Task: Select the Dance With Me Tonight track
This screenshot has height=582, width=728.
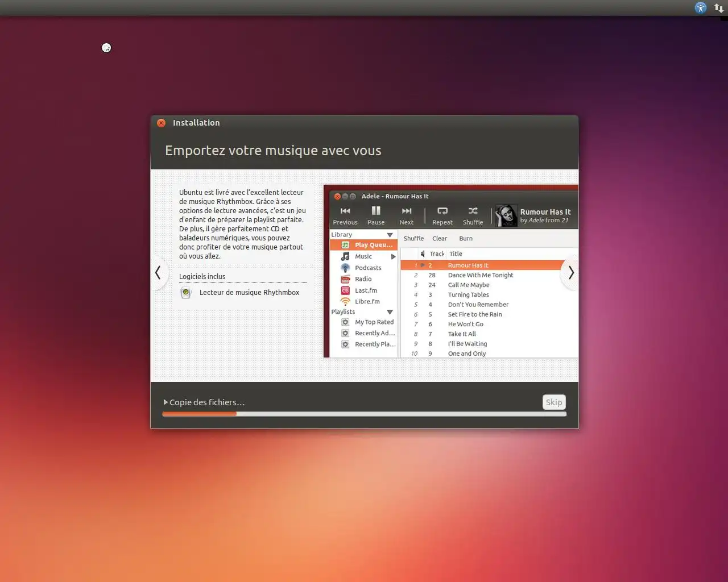Action: tap(489, 275)
